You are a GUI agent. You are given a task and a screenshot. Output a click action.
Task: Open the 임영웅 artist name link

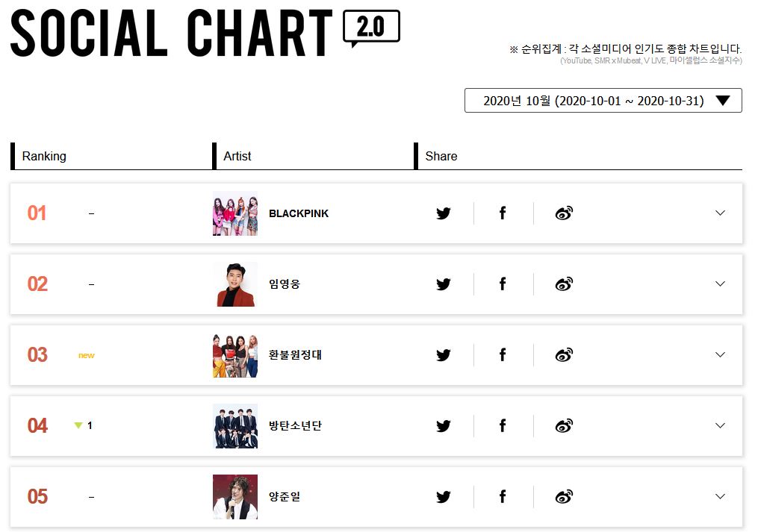point(284,284)
